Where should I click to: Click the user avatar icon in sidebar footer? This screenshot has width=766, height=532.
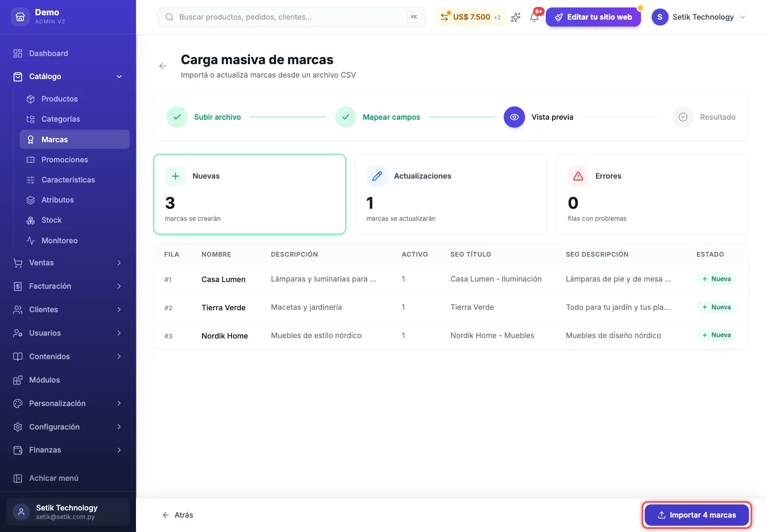[x=21, y=512]
